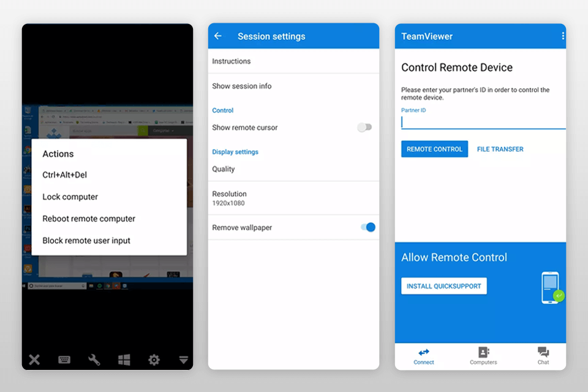Toggle Show remote cursor switch
The width and height of the screenshot is (588, 392).
pyautogui.click(x=364, y=127)
